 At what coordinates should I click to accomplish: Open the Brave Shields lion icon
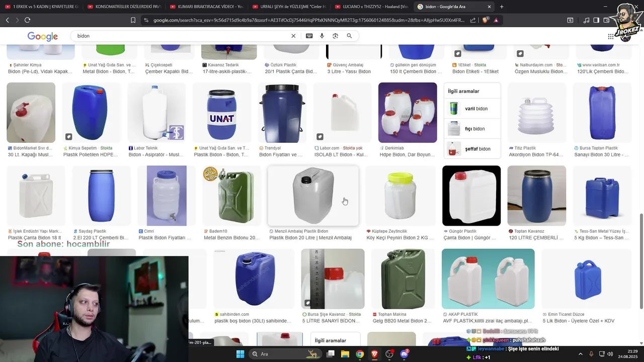click(x=485, y=20)
